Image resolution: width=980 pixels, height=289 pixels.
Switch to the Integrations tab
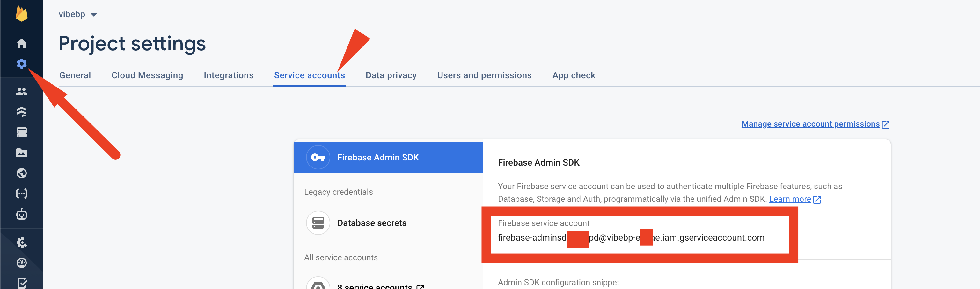click(229, 75)
